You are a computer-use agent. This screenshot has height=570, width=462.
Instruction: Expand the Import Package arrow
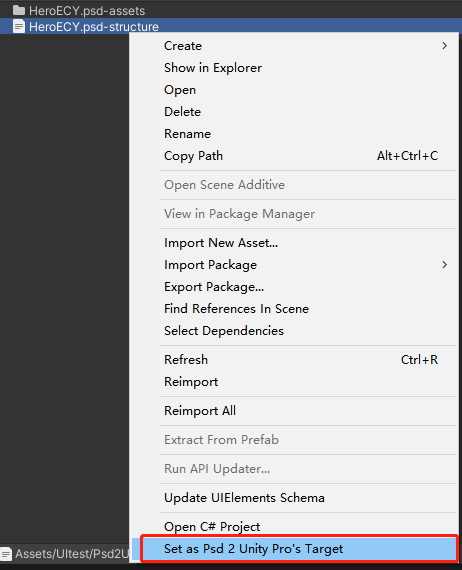(x=444, y=265)
